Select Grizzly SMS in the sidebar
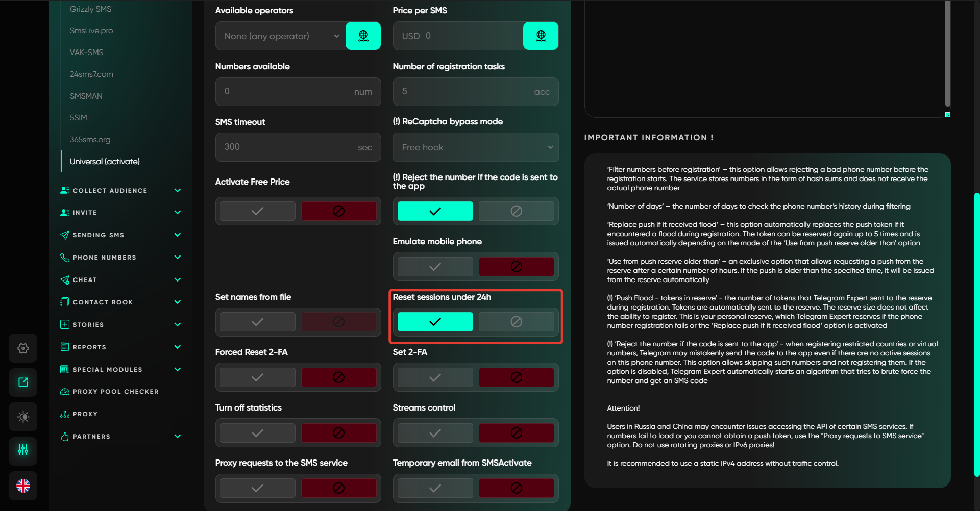The height and width of the screenshot is (511, 980). [90, 9]
